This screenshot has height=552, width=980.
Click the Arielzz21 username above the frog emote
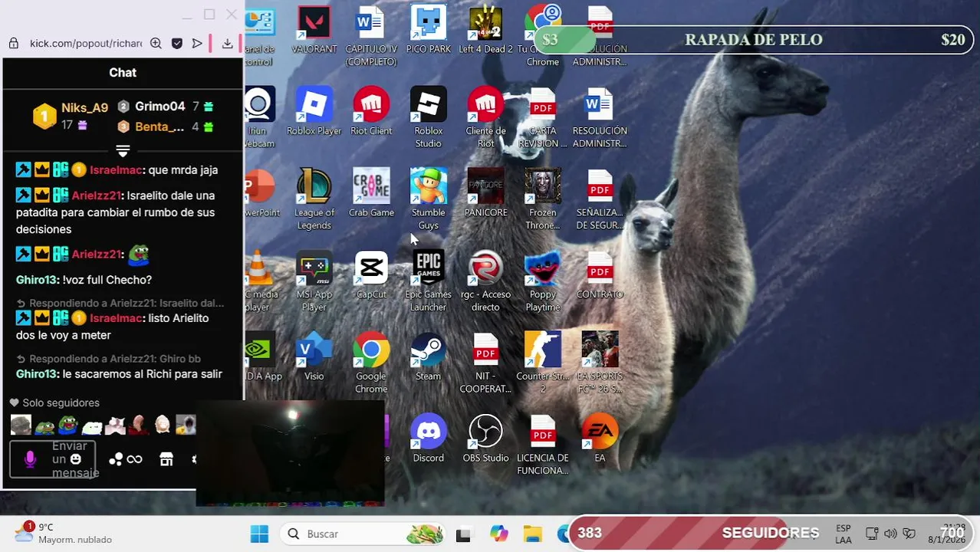click(97, 255)
